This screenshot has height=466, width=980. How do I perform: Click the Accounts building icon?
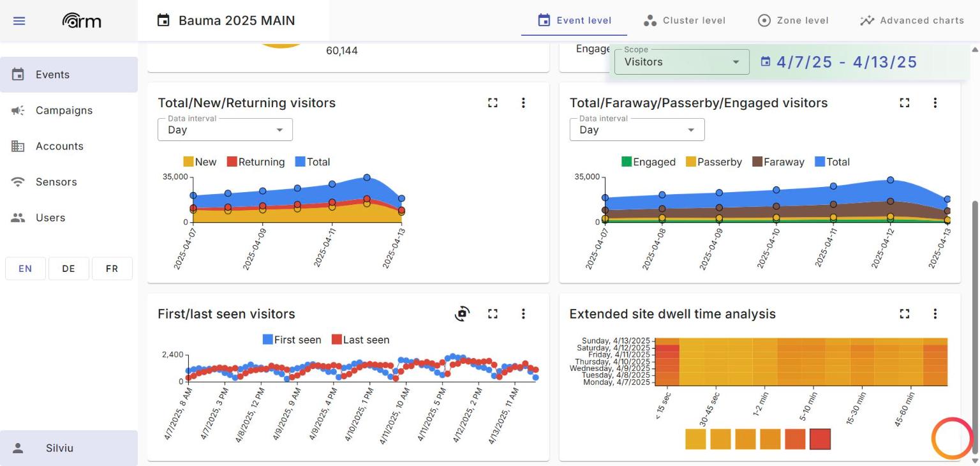point(19,146)
